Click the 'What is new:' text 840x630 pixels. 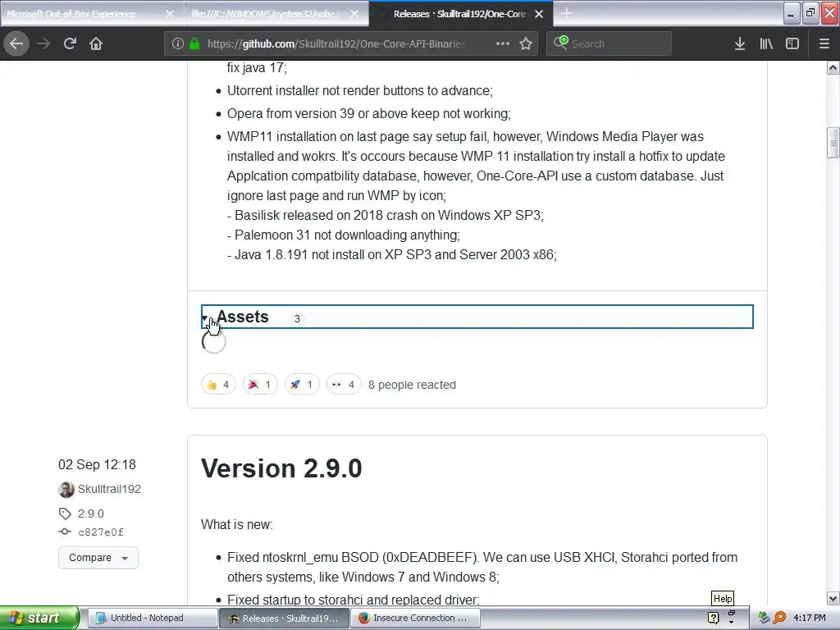tap(237, 524)
